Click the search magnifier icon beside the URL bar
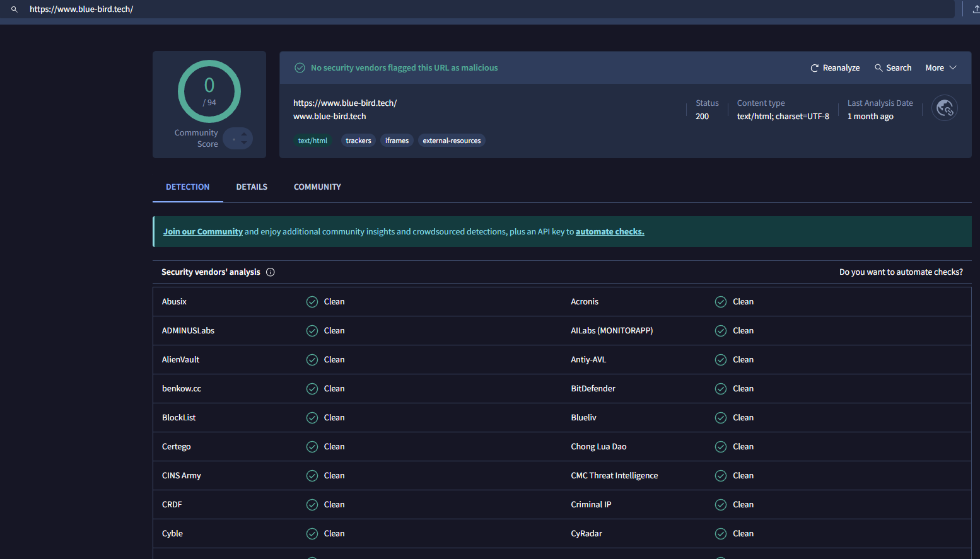This screenshot has height=559, width=980. click(x=14, y=9)
